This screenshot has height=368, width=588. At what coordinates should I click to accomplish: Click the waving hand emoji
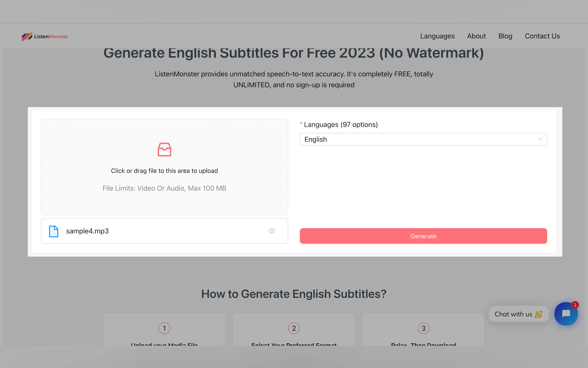[x=538, y=314]
